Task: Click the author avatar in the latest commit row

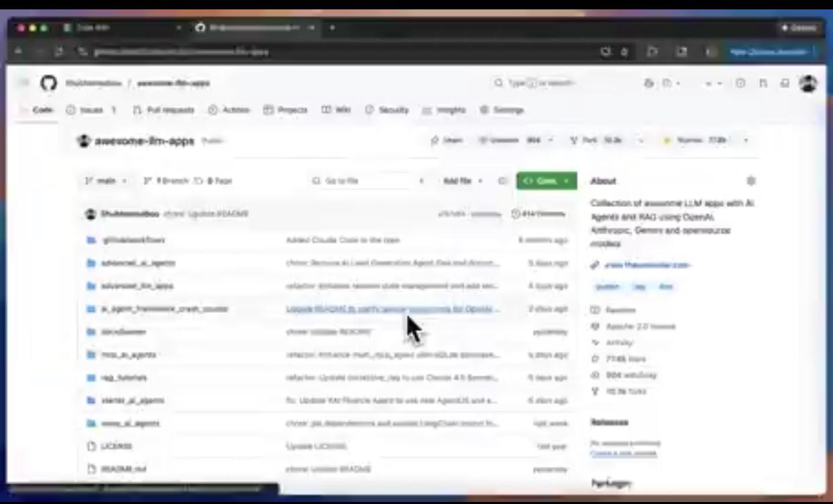Action: 91,214
